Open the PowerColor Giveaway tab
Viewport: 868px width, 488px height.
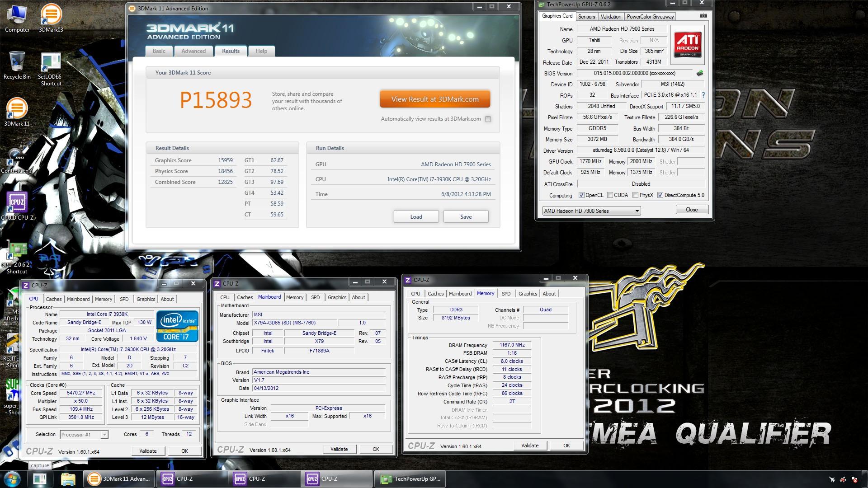[650, 17]
